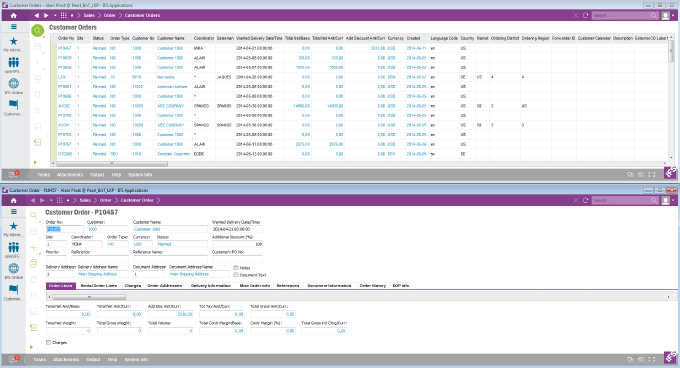Click the user profile icon in top header

[x=665, y=15]
